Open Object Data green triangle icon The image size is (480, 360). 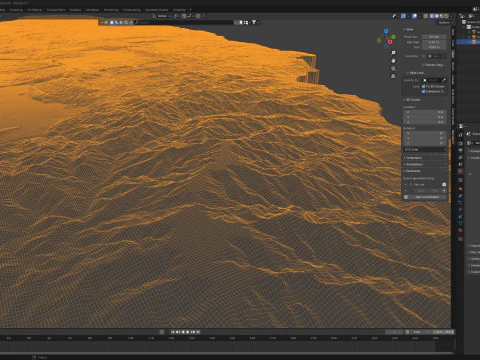[x=460, y=223]
